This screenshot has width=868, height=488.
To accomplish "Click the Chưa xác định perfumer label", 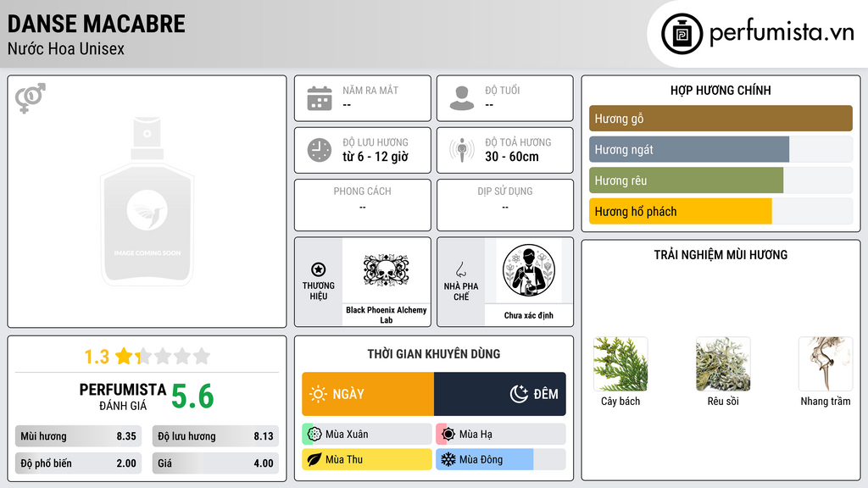I will click(529, 315).
